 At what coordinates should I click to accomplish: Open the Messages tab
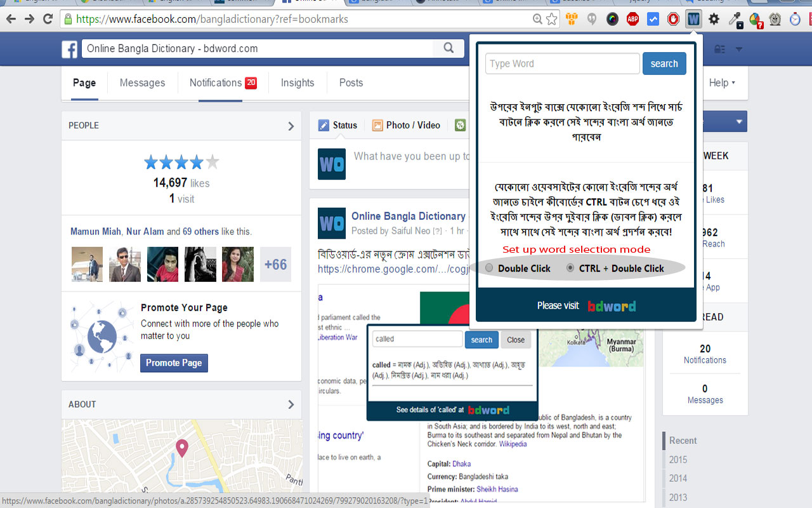click(142, 83)
